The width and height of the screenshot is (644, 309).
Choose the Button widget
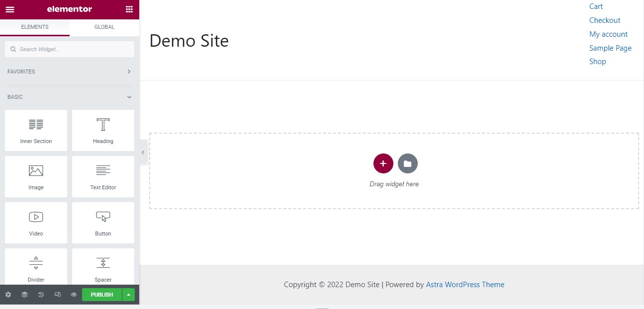pos(103,223)
